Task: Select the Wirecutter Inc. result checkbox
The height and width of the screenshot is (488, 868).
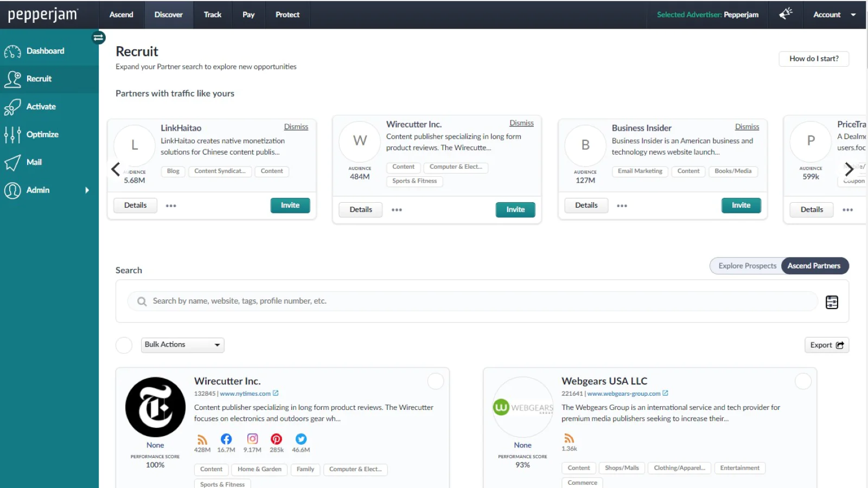Action: point(436,381)
